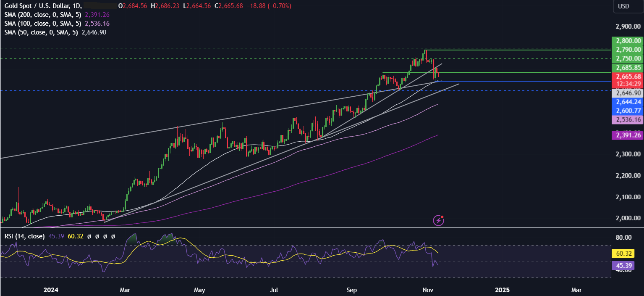Image resolution: width=644 pixels, height=296 pixels.
Task: Click the 45.39 value in RSI legend
Action: (x=56, y=236)
